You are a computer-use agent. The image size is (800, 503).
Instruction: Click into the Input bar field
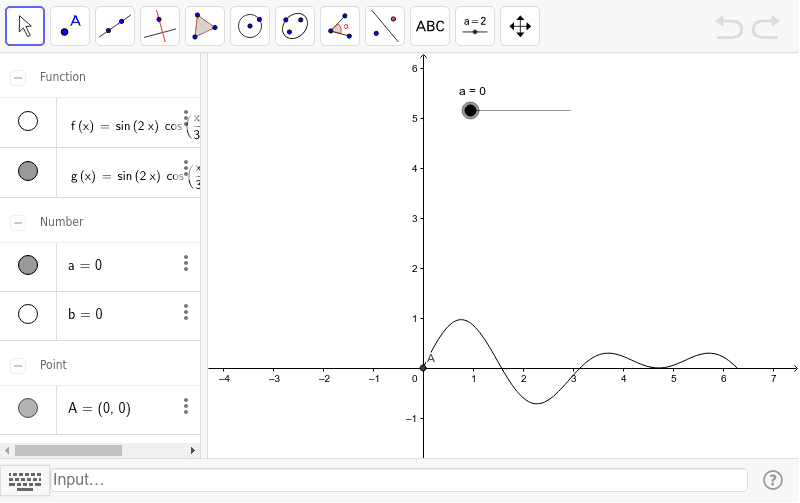tap(399, 480)
